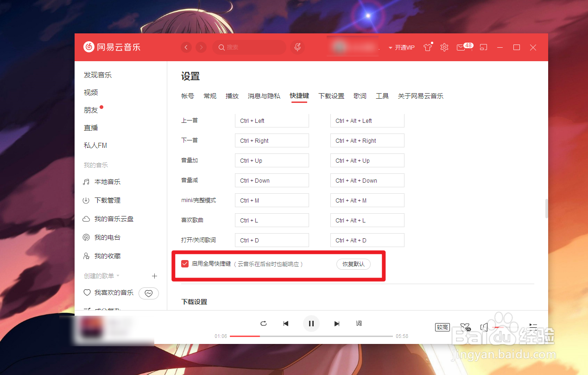
Task: Uncheck 启用全局快捷键 checkbox
Action: tap(185, 264)
